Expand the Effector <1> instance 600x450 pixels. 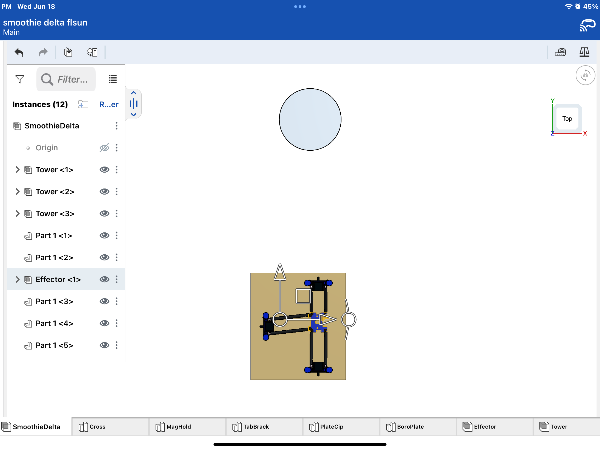pyautogui.click(x=17, y=279)
